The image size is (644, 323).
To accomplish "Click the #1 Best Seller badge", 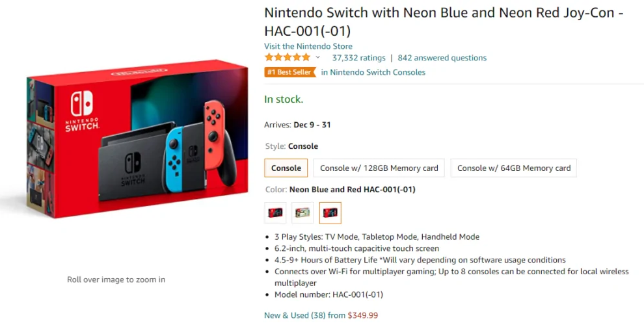I will pos(289,72).
